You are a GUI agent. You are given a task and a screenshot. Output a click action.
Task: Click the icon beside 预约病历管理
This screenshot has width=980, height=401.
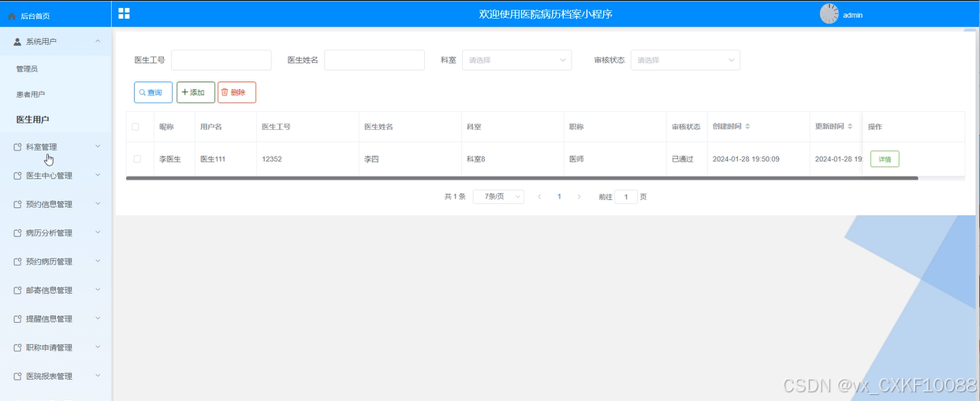pyautogui.click(x=17, y=262)
